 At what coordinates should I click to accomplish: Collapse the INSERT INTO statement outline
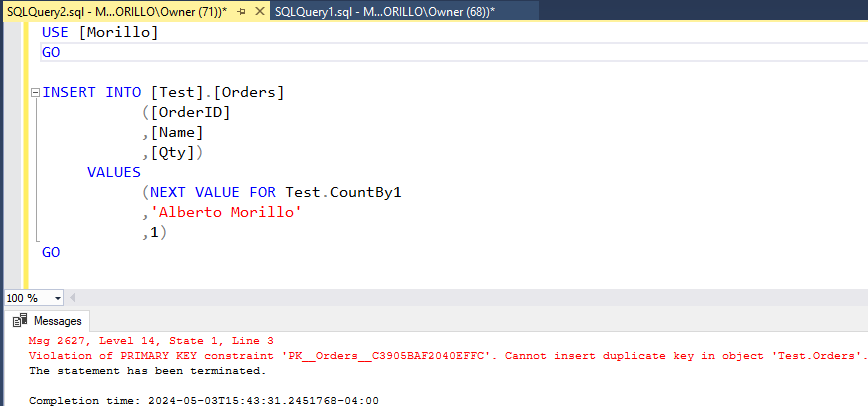(35, 93)
